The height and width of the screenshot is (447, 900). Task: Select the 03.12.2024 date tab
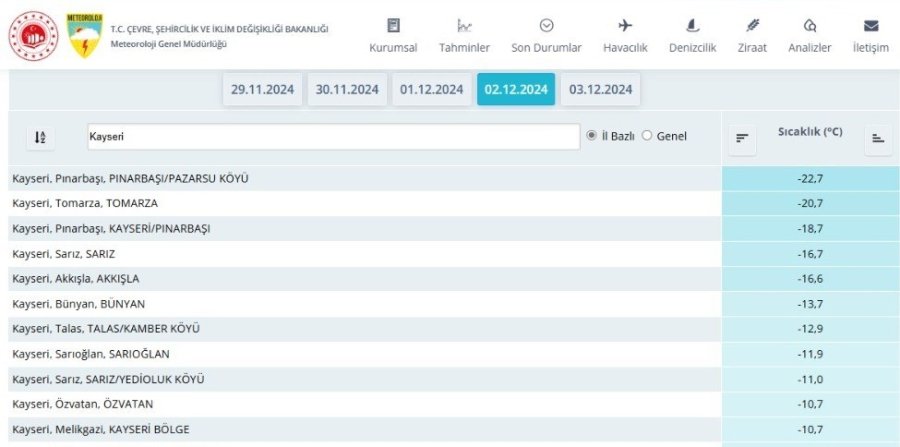pos(601,89)
